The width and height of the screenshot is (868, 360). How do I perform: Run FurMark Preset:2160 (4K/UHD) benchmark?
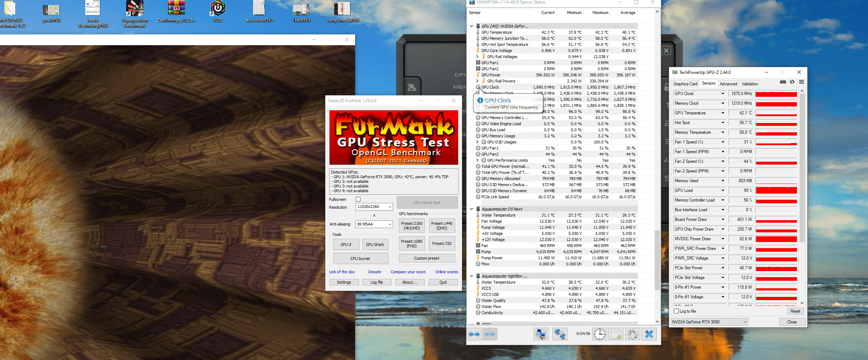click(412, 226)
